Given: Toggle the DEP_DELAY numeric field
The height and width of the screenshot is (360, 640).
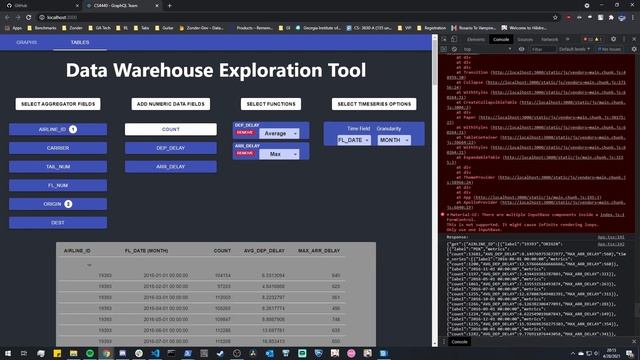Looking at the screenshot, I should [171, 148].
